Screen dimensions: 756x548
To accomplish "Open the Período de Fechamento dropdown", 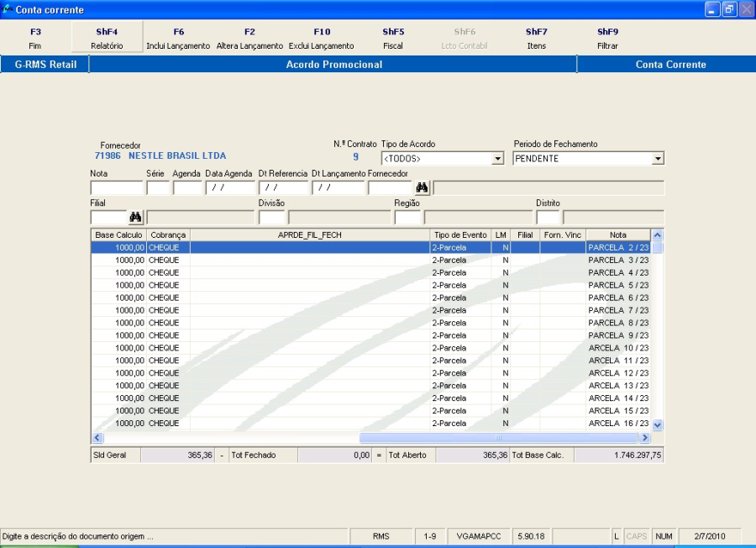I will click(x=657, y=159).
